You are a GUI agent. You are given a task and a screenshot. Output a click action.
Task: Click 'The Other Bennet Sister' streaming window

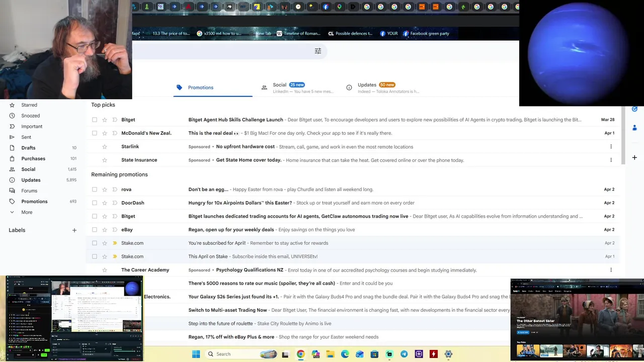[x=577, y=320]
